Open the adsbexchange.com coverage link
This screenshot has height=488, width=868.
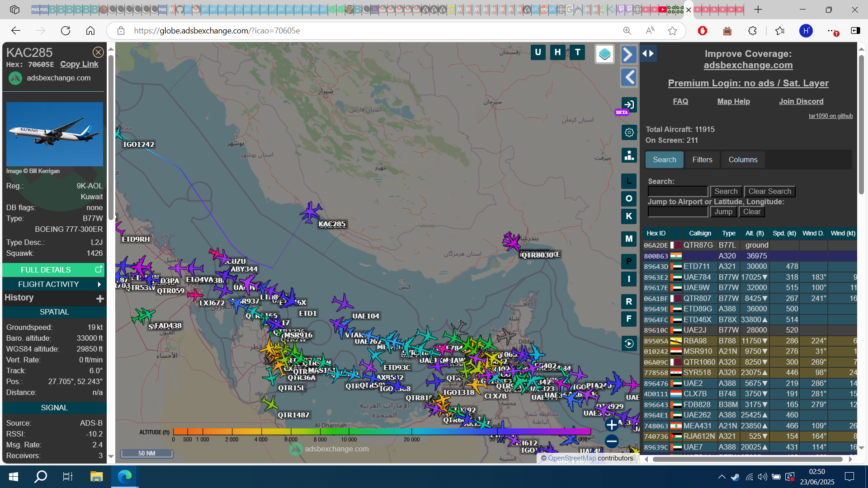[748, 66]
